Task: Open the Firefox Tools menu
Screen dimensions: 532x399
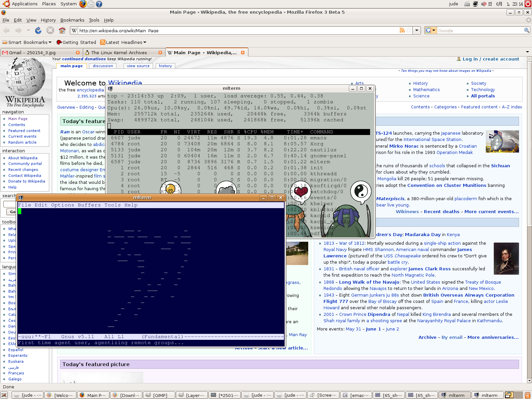Action: [x=94, y=20]
